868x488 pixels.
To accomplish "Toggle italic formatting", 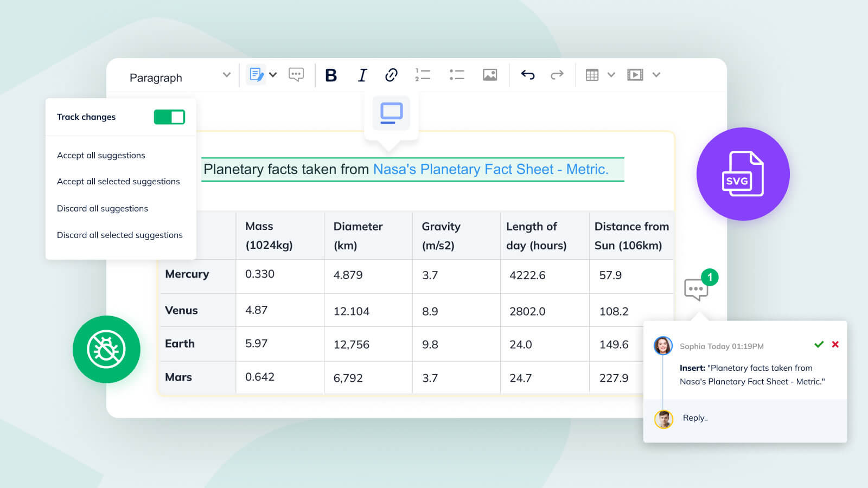I will pyautogui.click(x=362, y=75).
